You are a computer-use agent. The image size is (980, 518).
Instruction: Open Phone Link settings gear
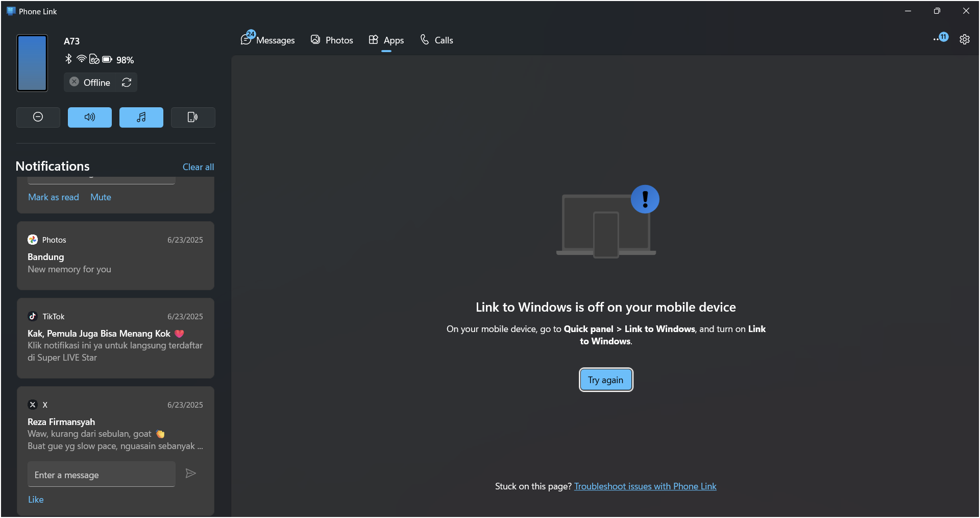[964, 39]
